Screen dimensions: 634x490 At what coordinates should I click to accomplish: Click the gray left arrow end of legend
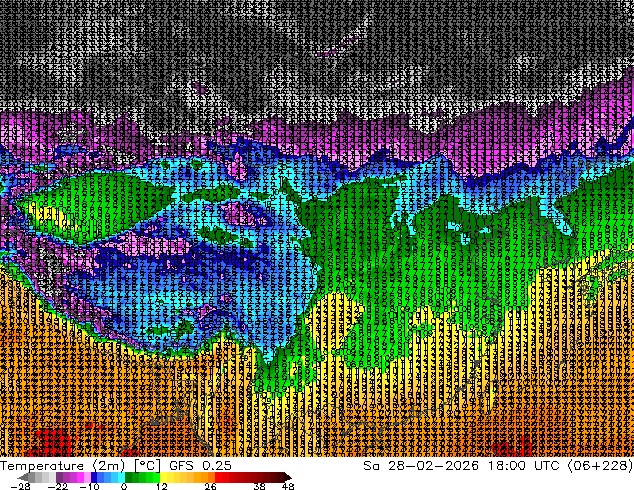(x=23, y=477)
